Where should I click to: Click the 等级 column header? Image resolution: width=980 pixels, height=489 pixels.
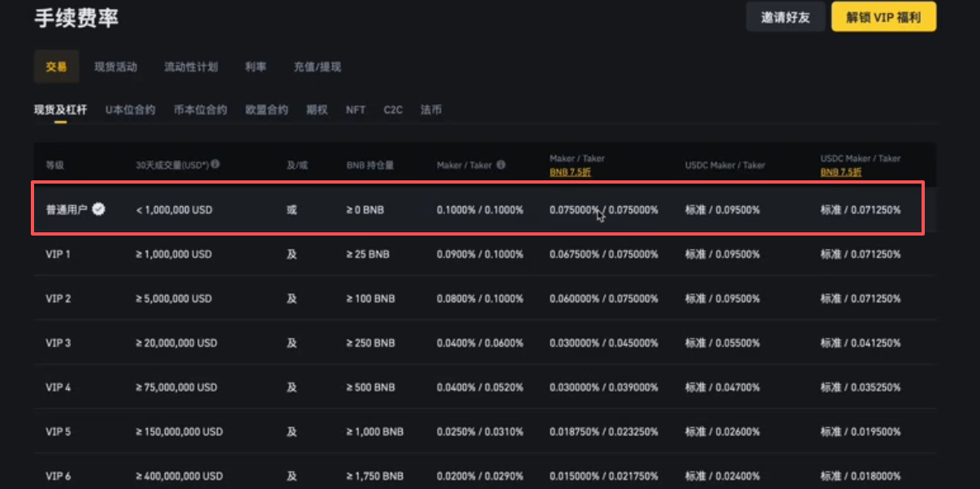click(54, 165)
